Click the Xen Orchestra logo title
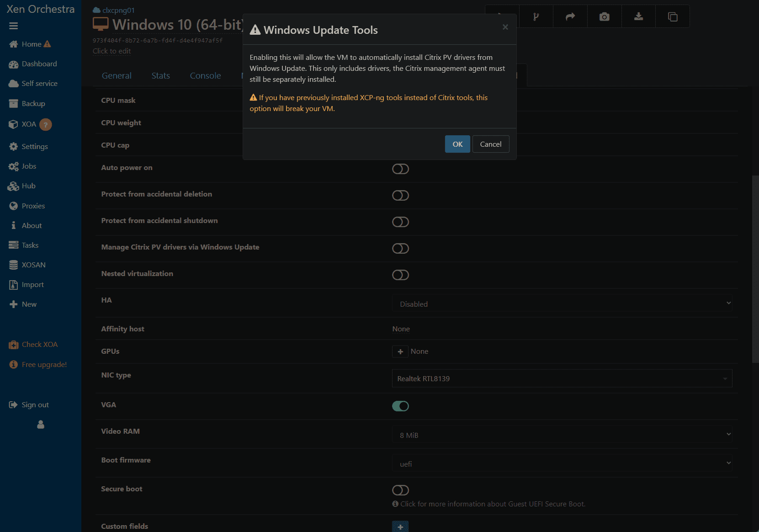This screenshot has width=759, height=532. point(41,9)
